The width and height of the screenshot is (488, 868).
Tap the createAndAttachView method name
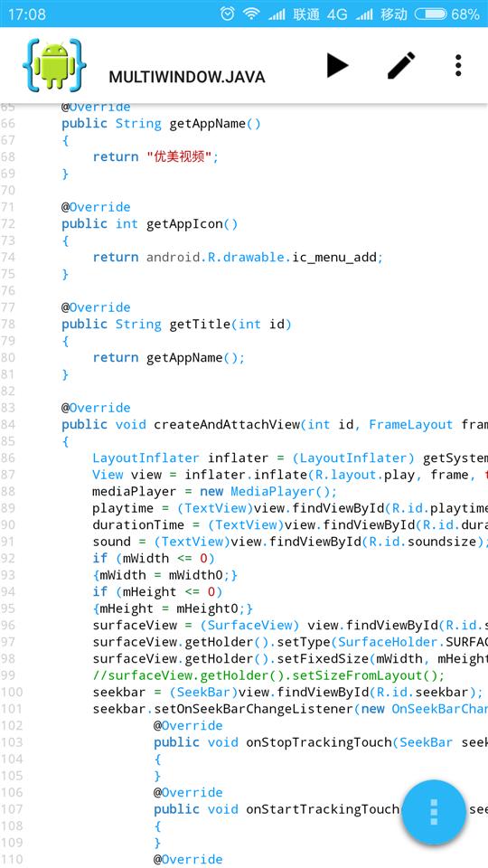point(227,425)
